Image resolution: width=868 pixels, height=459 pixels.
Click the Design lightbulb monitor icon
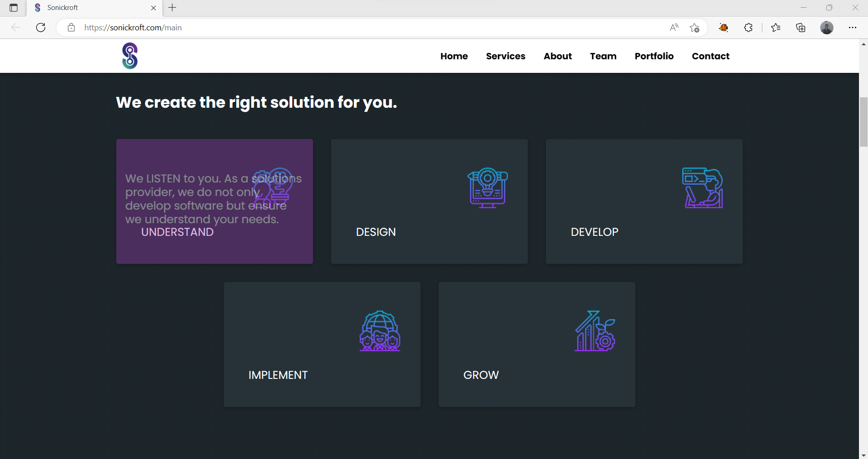(x=487, y=188)
